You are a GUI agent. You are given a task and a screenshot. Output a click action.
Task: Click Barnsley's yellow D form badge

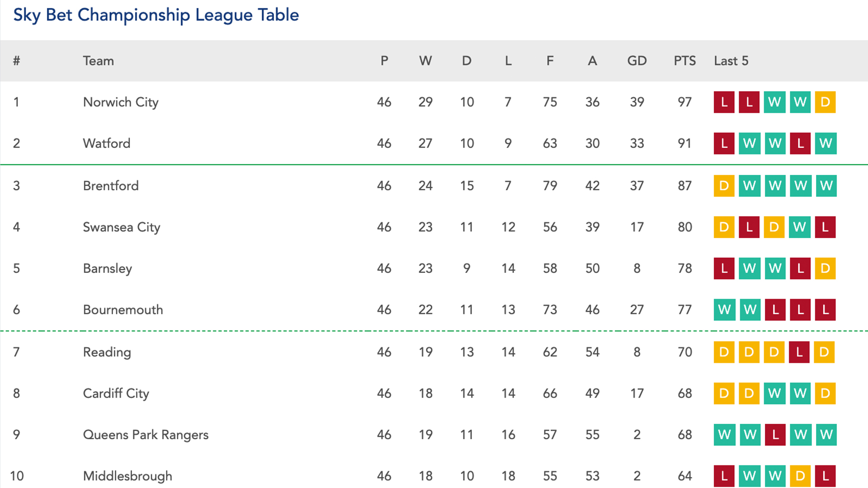[x=825, y=268]
